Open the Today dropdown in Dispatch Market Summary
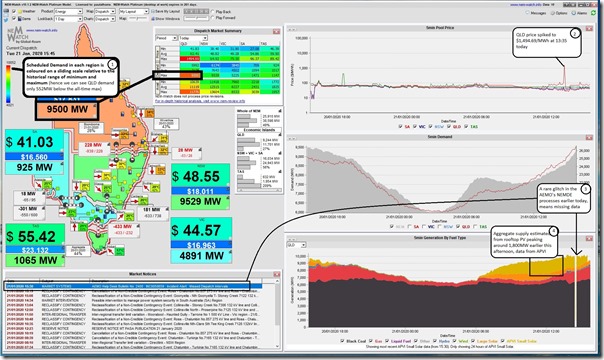 coord(193,38)
